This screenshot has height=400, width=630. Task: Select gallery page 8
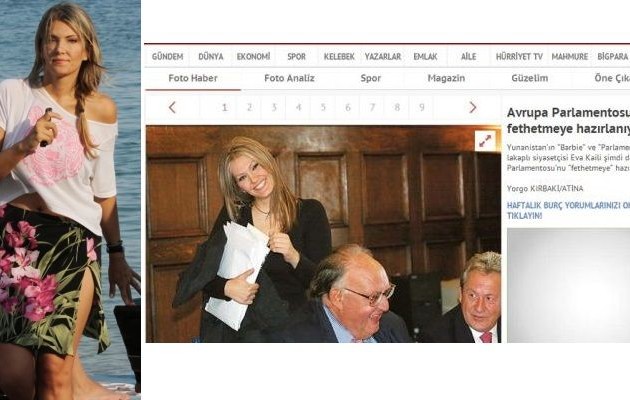click(397, 108)
